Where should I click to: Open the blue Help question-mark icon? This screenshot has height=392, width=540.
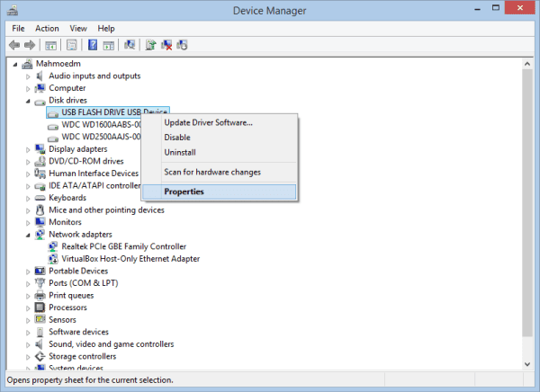[93, 45]
